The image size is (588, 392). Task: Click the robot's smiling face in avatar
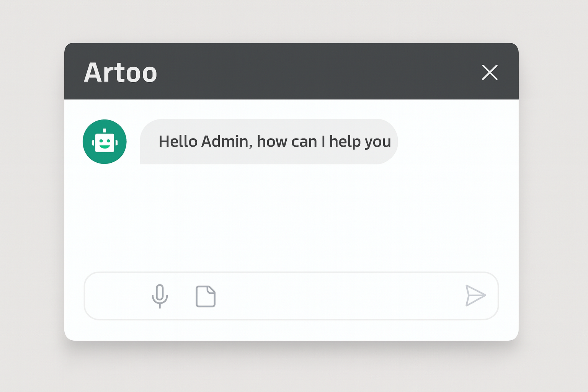(105, 143)
